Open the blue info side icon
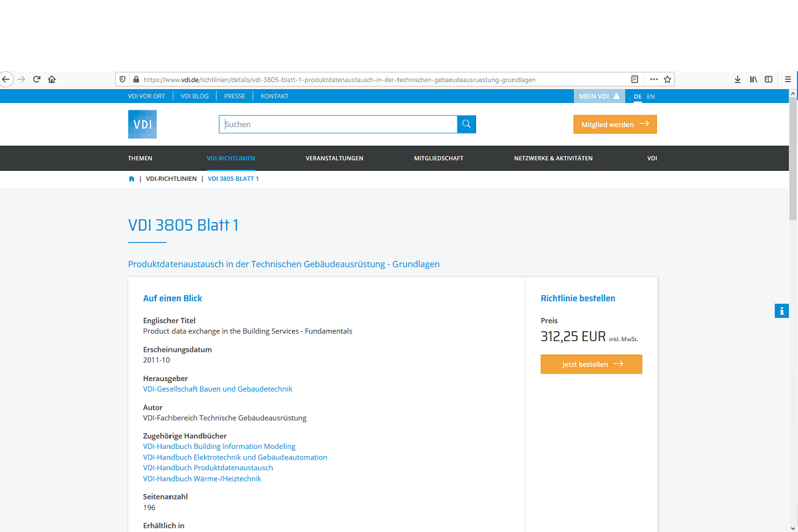 pos(781,311)
